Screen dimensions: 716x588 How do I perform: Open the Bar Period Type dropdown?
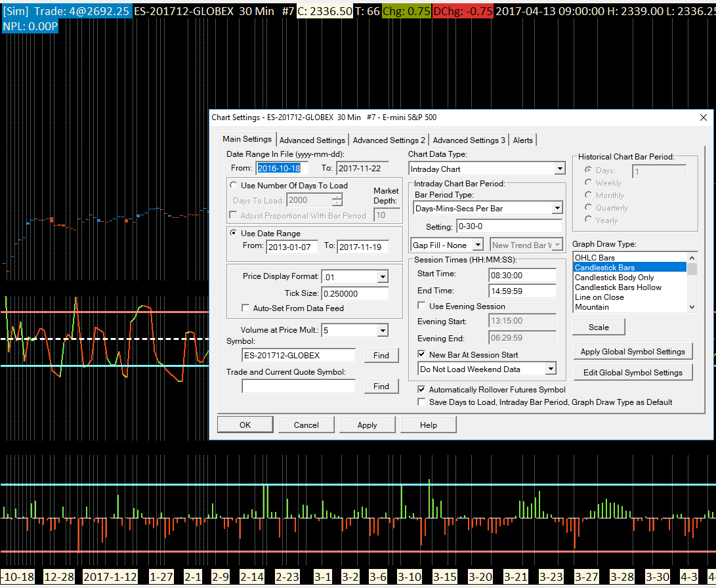[557, 208]
